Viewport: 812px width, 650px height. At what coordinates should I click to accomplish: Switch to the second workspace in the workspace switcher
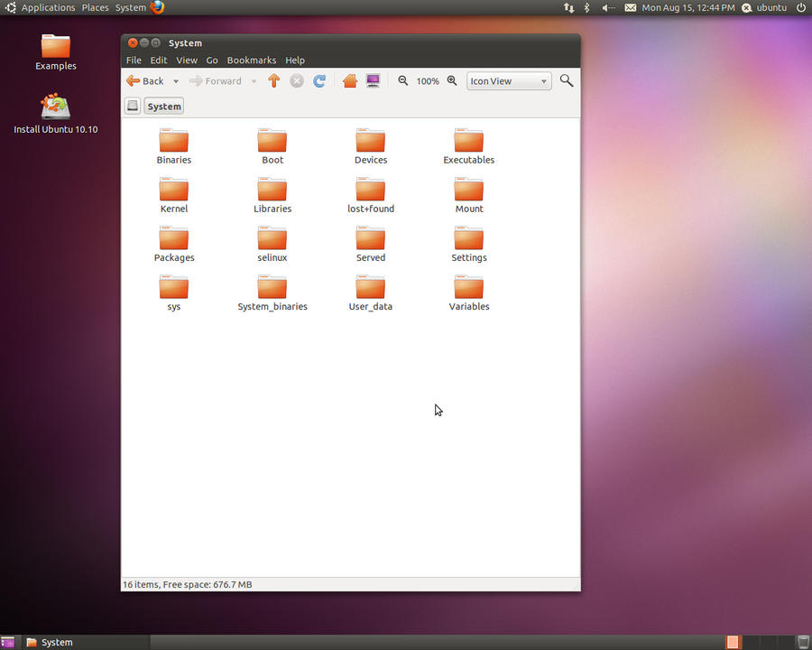coord(751,642)
